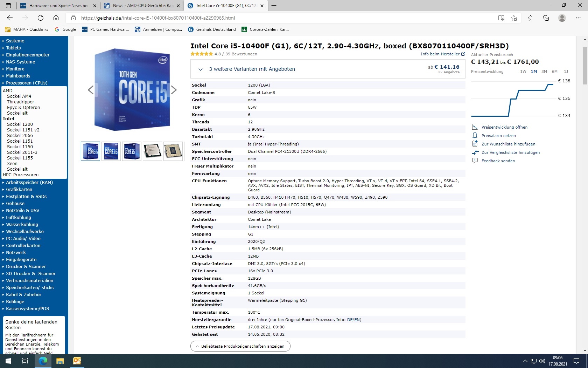Select the 6M price history range
588x368 pixels.
point(555,71)
